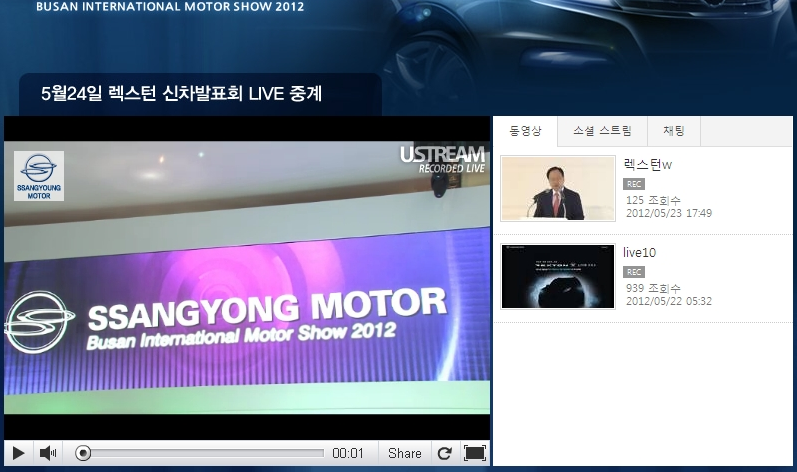Switch to the 동영상 tab
797x472 pixels.
pos(525,131)
